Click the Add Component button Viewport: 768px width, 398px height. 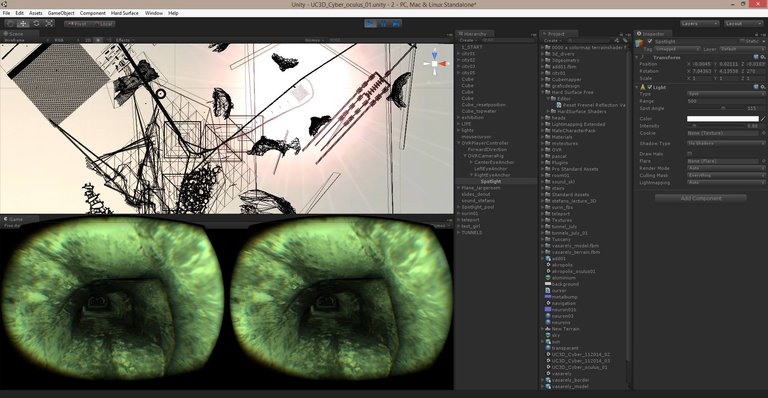tap(701, 198)
